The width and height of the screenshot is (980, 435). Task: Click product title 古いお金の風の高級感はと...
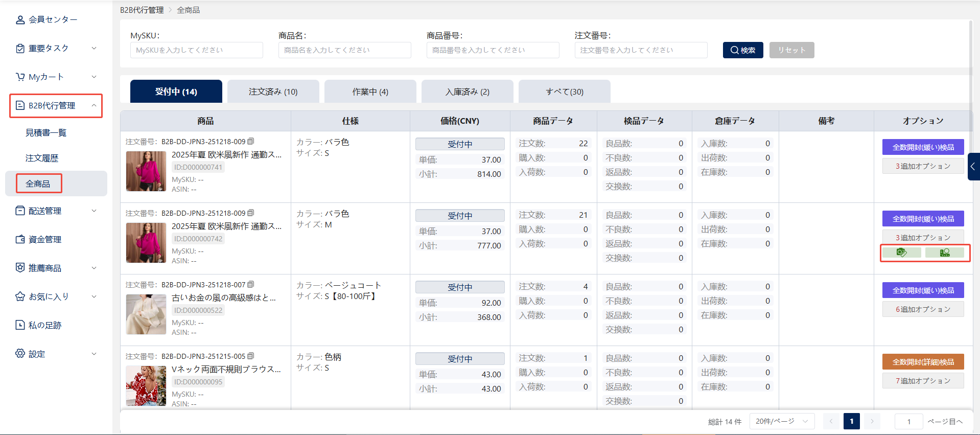click(x=224, y=297)
